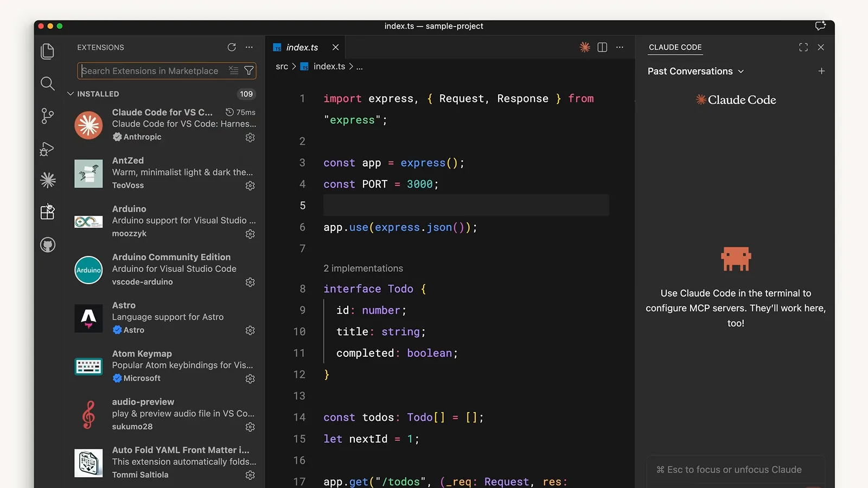This screenshot has width=868, height=488.
Task: Focus the Claude prompt input box
Action: coord(736,471)
